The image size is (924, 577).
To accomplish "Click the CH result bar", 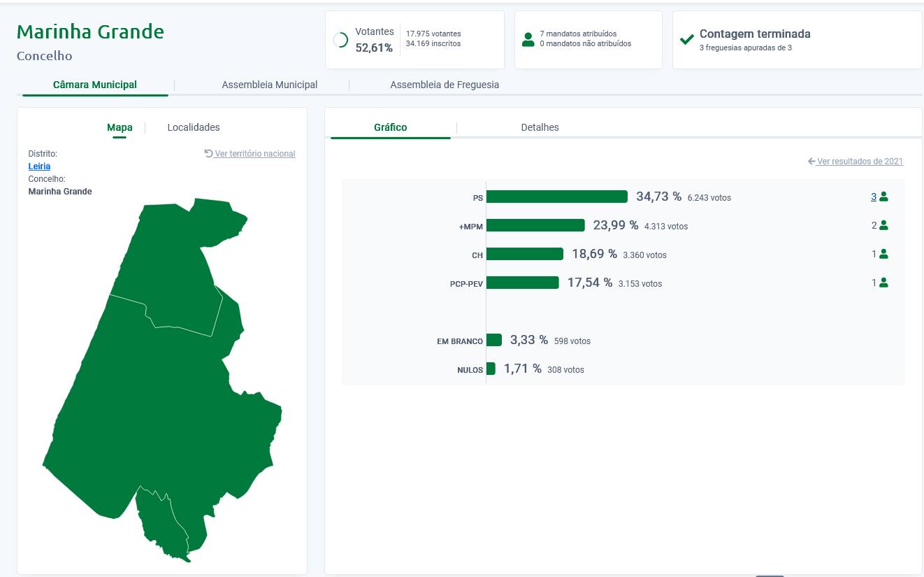I will tap(525, 254).
